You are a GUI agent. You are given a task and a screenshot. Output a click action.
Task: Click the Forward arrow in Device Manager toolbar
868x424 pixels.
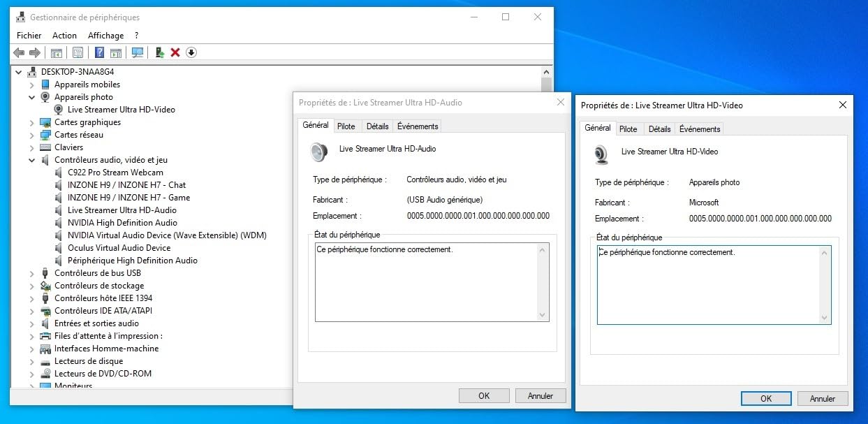point(34,52)
